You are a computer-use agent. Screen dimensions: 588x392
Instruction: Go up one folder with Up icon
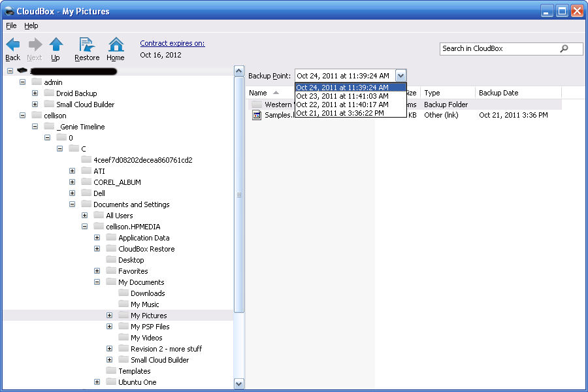[56, 44]
